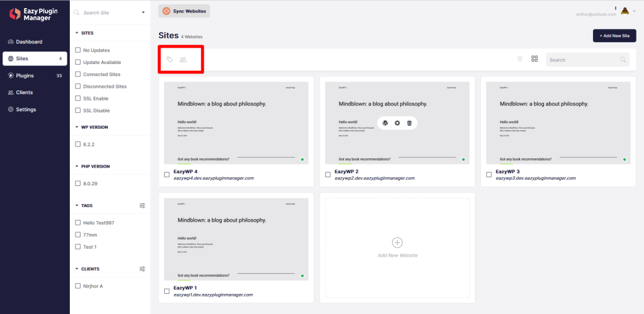The image size is (644, 314).
Task: Open settings gear for EazyWP 2
Action: tap(397, 123)
